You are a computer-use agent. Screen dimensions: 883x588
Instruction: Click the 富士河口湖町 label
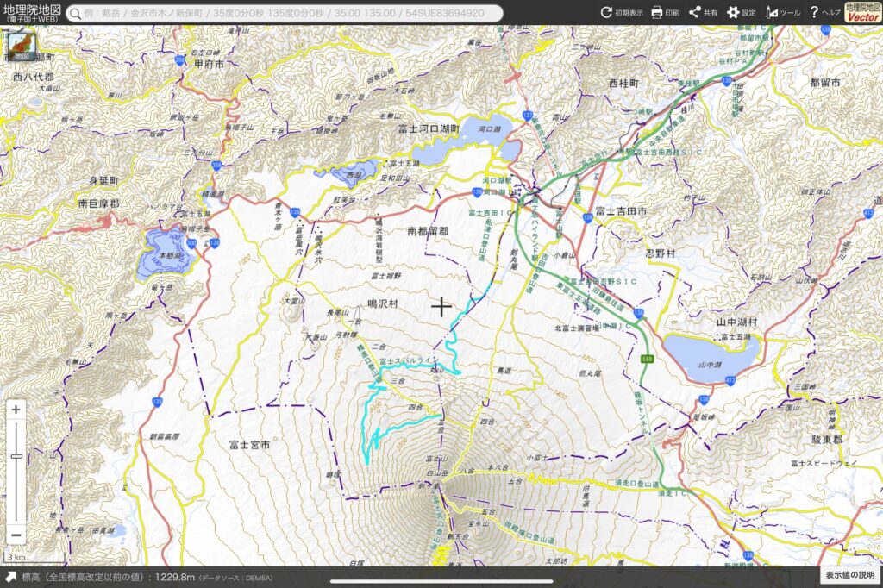[x=429, y=129]
